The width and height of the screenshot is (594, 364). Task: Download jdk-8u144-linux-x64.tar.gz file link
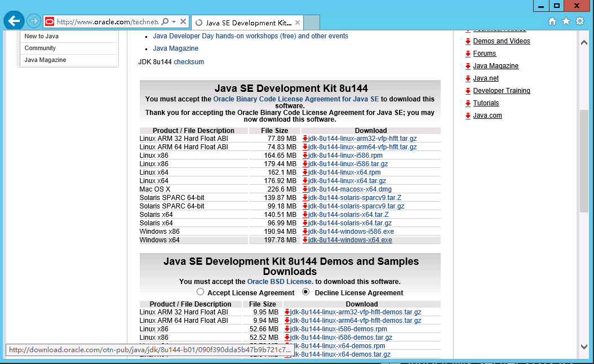[347, 181]
